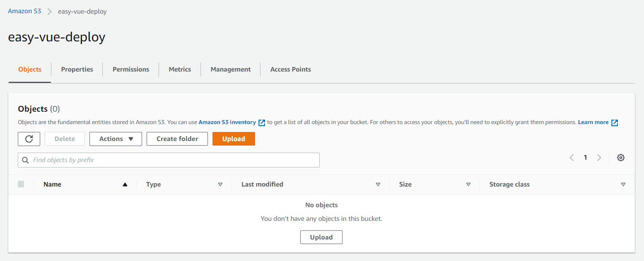Viewport: 644px width, 261px height.
Task: Select all objects with the header checkbox
Action: (21, 184)
